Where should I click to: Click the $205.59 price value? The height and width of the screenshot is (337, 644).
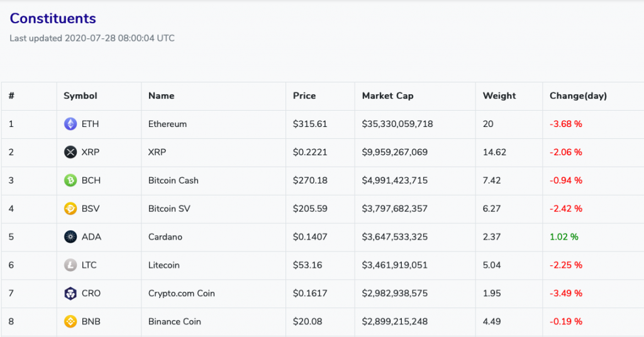point(310,209)
